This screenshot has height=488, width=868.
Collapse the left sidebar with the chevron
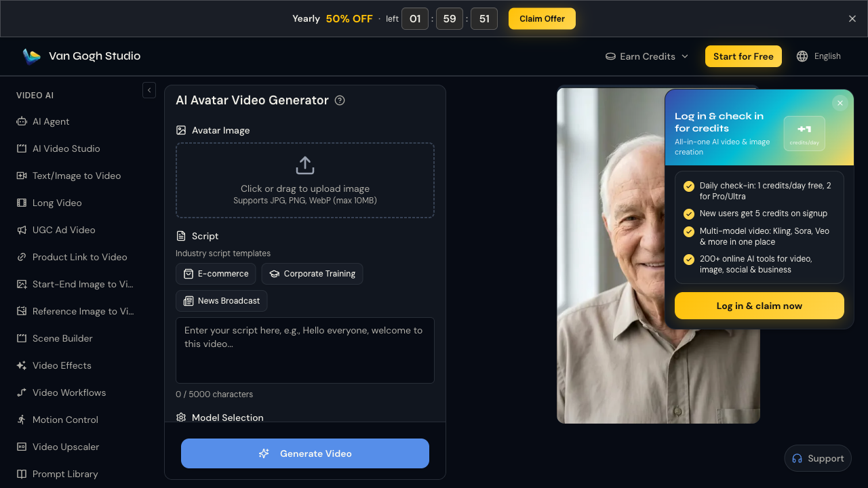pos(149,90)
